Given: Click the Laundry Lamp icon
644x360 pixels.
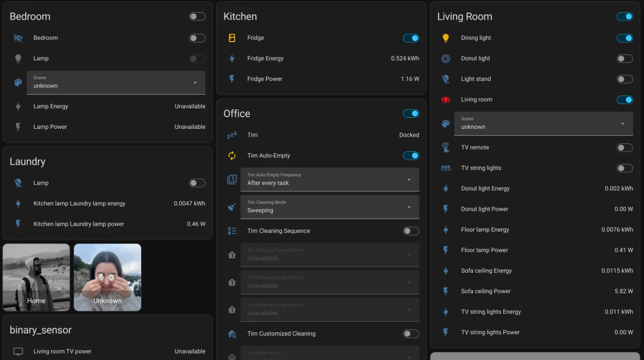Looking at the screenshot, I should pyautogui.click(x=18, y=183).
